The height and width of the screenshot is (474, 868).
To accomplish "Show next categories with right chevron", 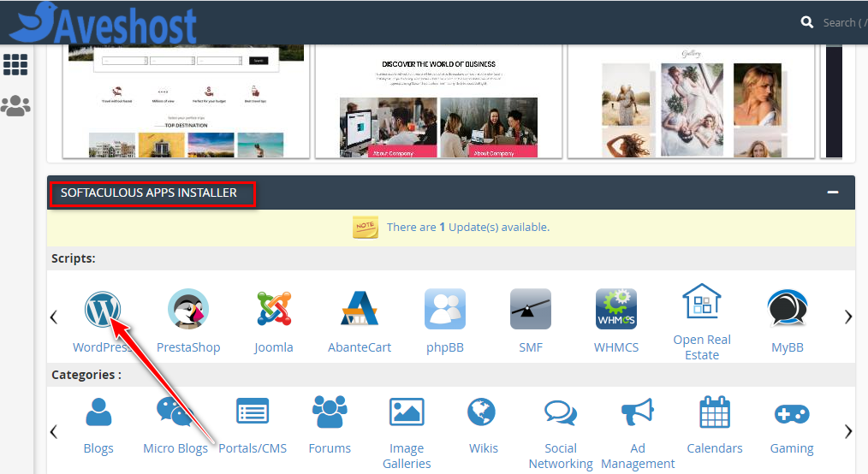I will click(x=848, y=431).
